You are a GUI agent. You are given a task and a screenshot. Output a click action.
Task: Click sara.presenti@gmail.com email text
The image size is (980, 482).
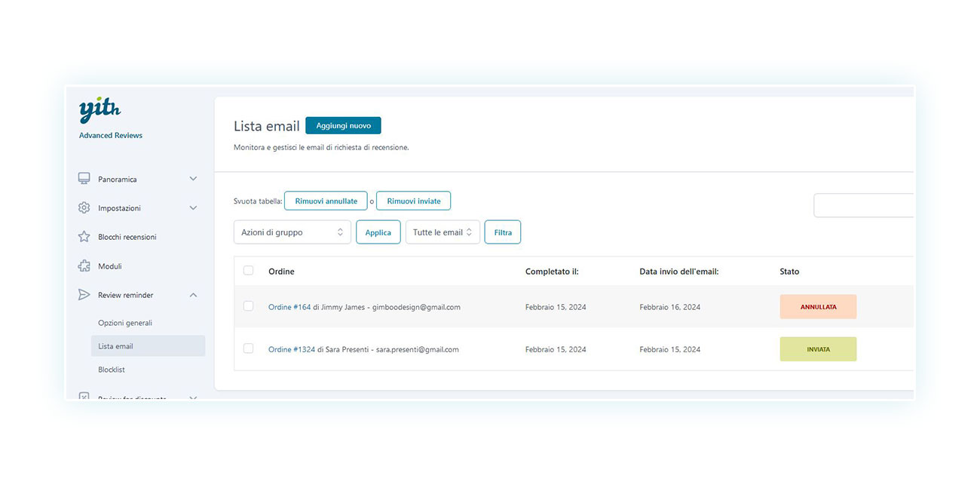pos(418,349)
